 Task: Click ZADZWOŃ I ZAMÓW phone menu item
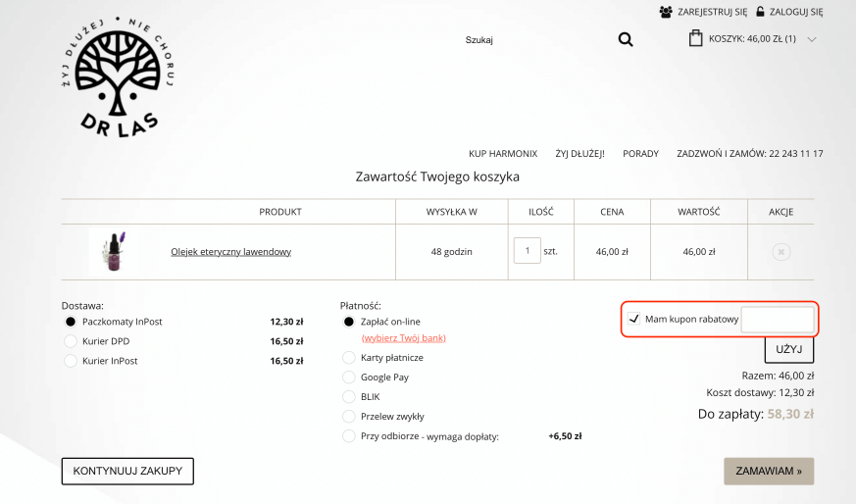coord(750,153)
